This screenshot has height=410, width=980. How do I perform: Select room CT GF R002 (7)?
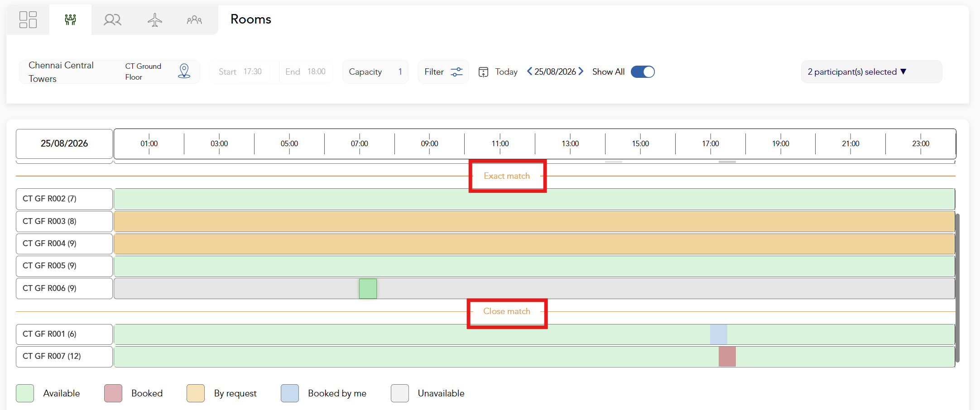pos(64,199)
